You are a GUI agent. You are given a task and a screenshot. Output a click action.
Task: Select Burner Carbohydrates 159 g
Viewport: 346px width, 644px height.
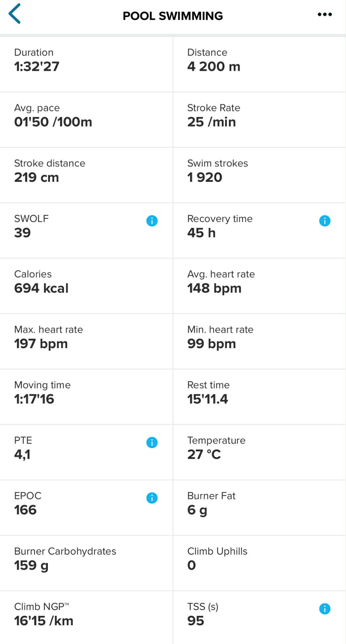(x=86, y=563)
